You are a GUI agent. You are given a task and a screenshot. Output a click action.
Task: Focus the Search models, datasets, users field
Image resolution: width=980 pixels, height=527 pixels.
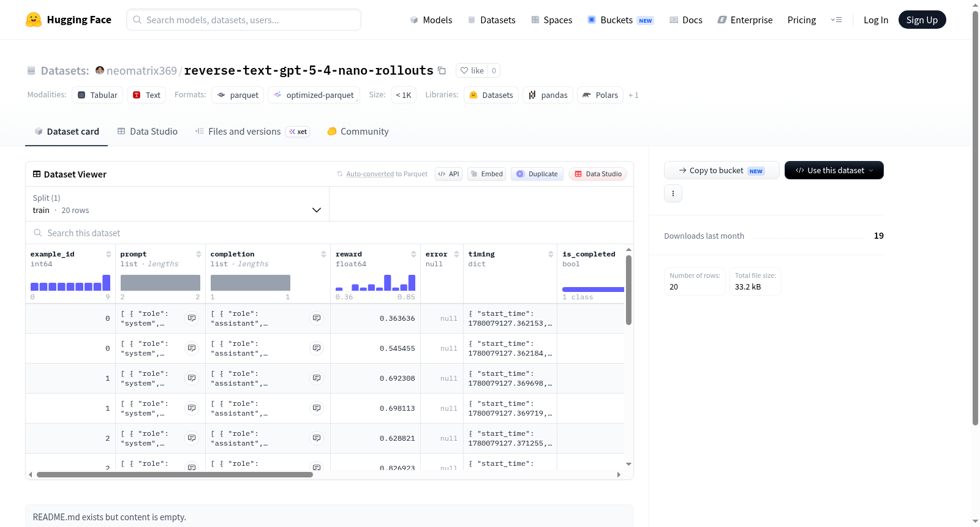(x=244, y=20)
